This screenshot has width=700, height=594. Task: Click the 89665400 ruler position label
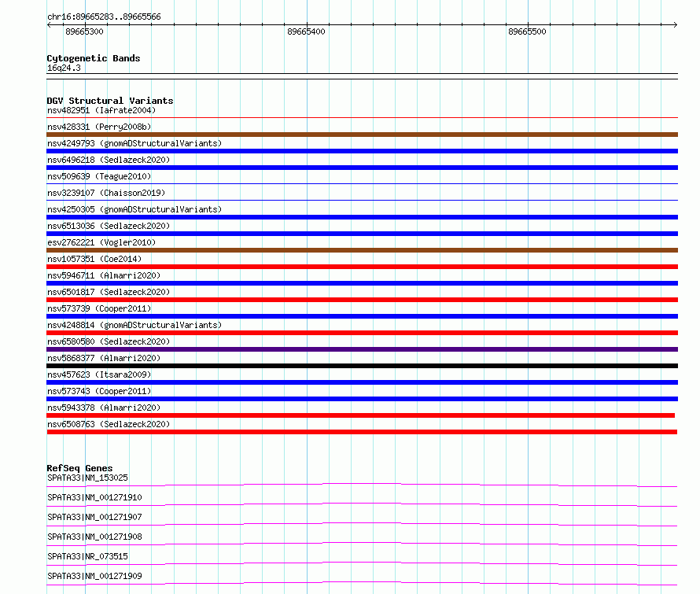coord(306,31)
